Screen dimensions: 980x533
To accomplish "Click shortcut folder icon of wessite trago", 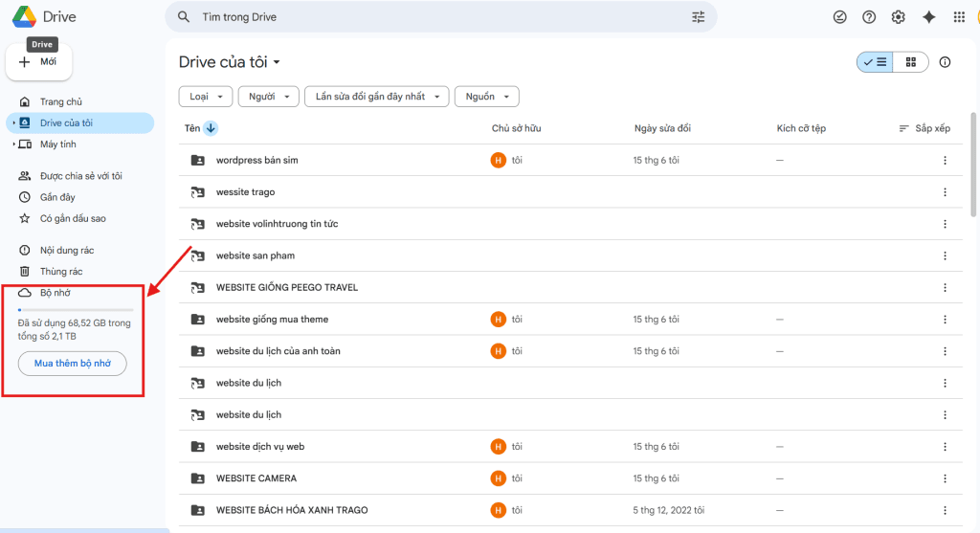I will (197, 191).
